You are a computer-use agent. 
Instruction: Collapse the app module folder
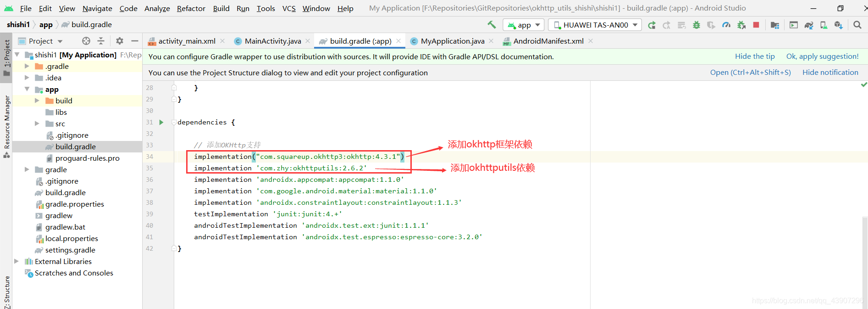coord(27,89)
